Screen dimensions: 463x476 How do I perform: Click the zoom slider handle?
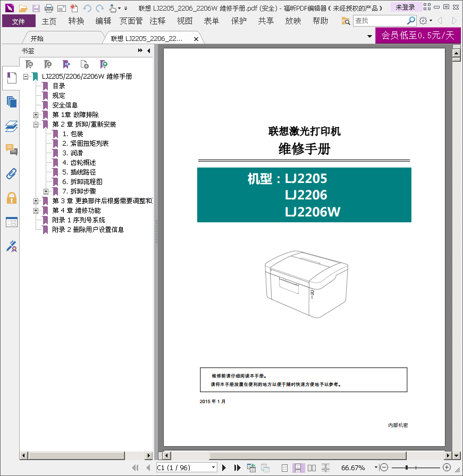click(407, 467)
